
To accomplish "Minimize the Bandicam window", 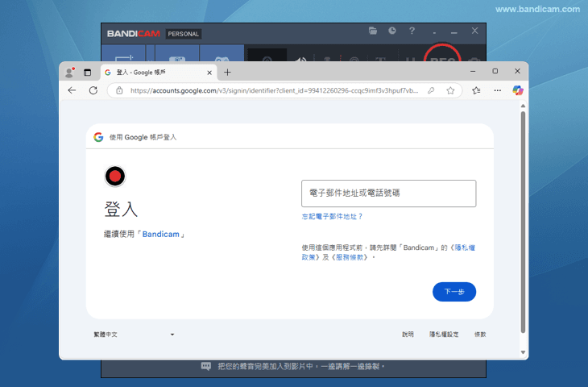I will click(454, 33).
